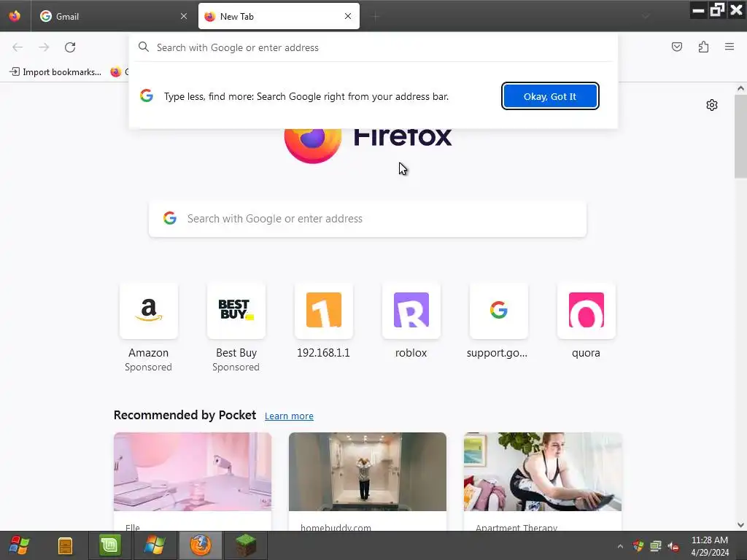Click the page search box
The height and width of the screenshot is (560, 747).
point(368,219)
